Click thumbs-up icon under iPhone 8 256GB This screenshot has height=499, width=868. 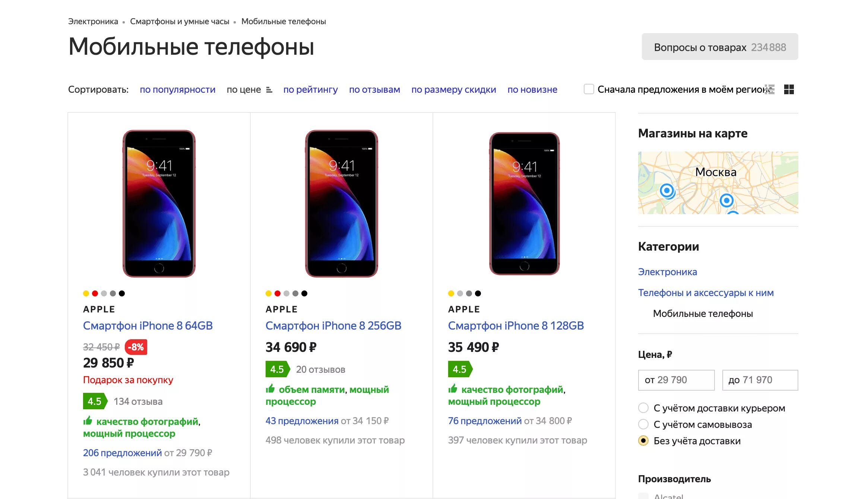[270, 389]
